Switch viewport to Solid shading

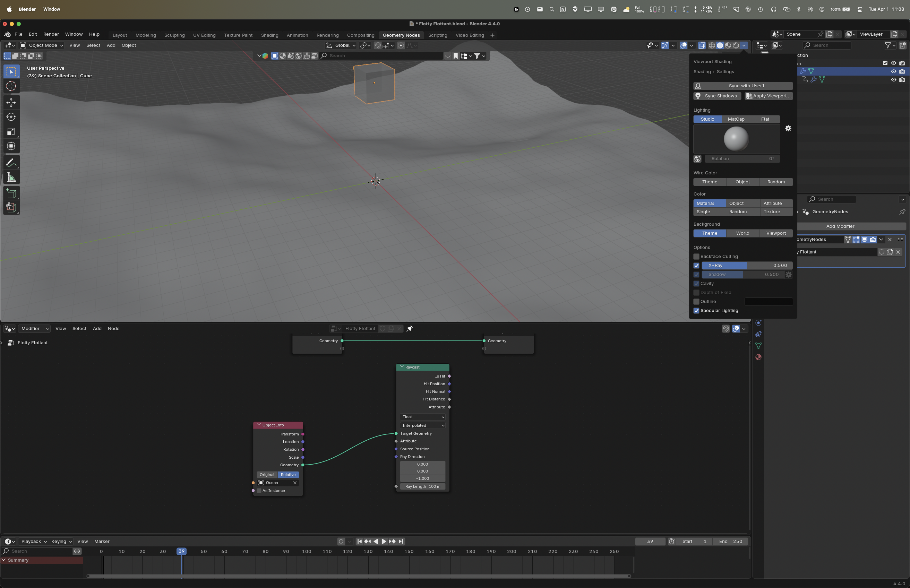click(720, 45)
